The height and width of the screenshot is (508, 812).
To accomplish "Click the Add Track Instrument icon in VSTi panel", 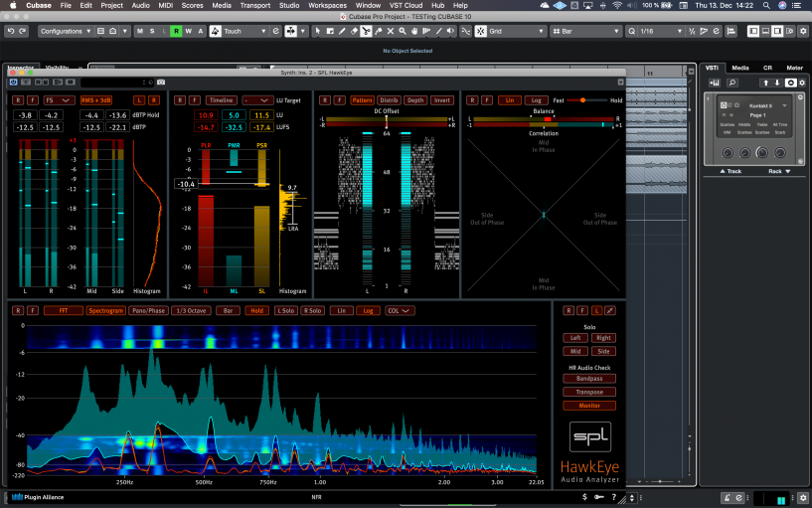I will [x=715, y=83].
